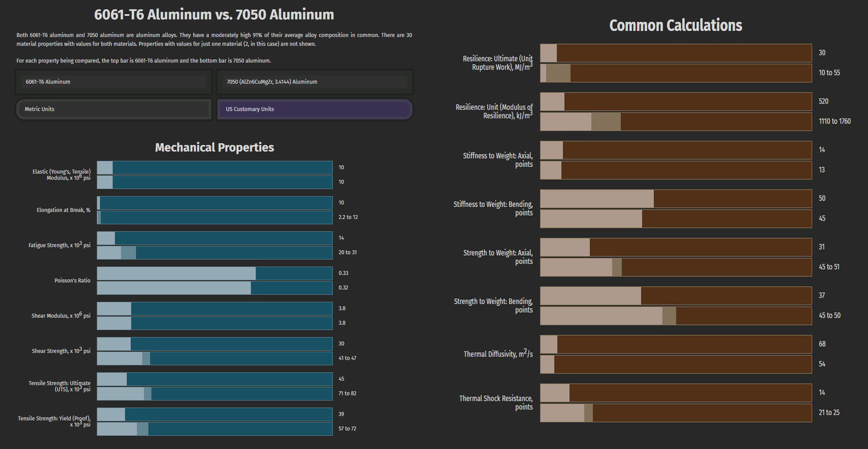The image size is (868, 449).
Task: Click the '45 to 51' strength to weight value
Action: pos(829,267)
